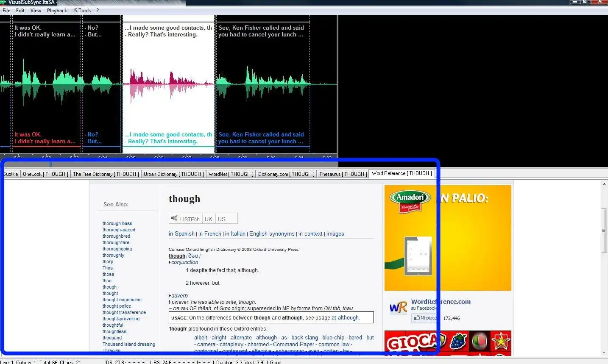Select the 'It was OK.' subtitle waveform segment
This screenshot has height=364, width=608.
[47, 85]
